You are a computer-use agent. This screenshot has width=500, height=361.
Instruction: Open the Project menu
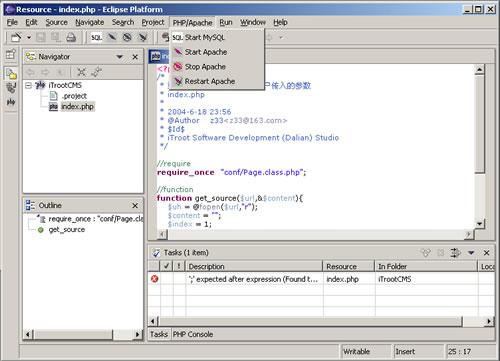(153, 22)
